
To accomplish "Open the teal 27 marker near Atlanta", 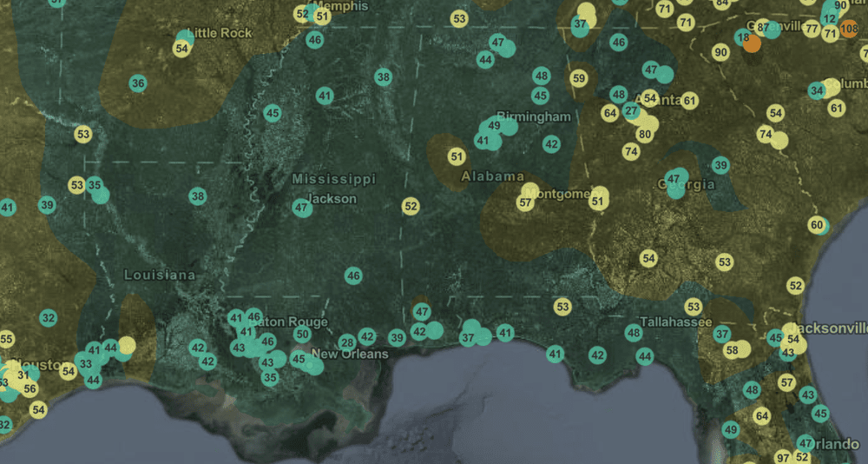I will click(x=631, y=111).
